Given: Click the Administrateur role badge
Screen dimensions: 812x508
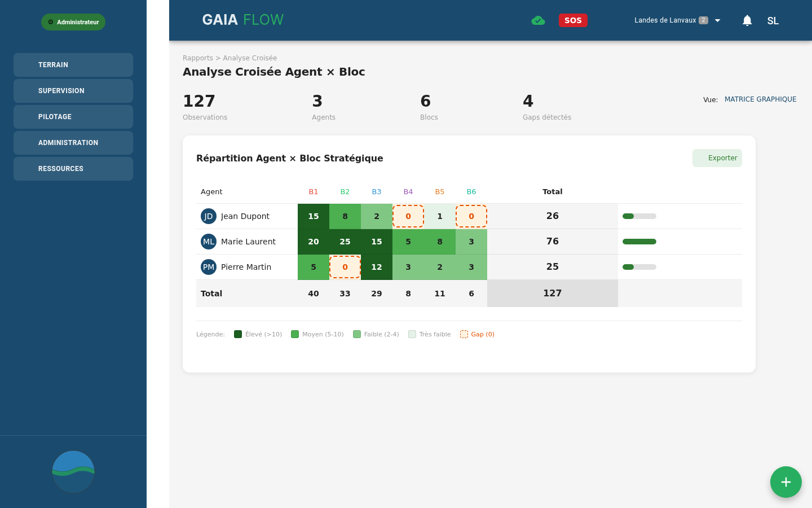Looking at the screenshot, I should point(73,22).
